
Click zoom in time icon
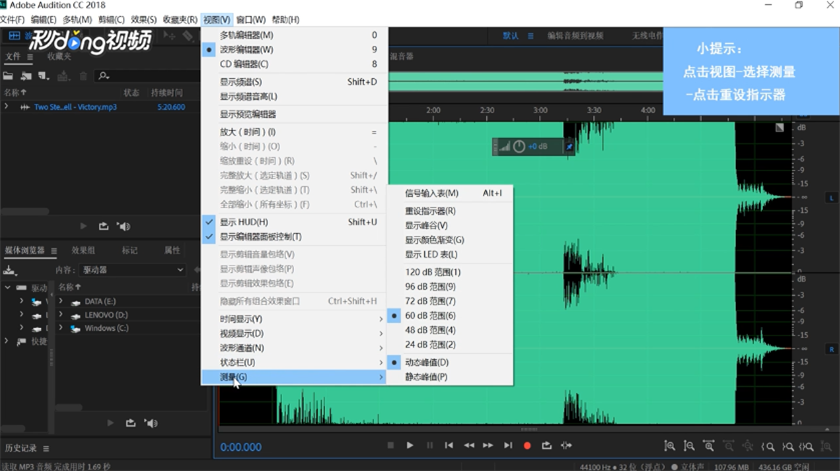click(709, 446)
